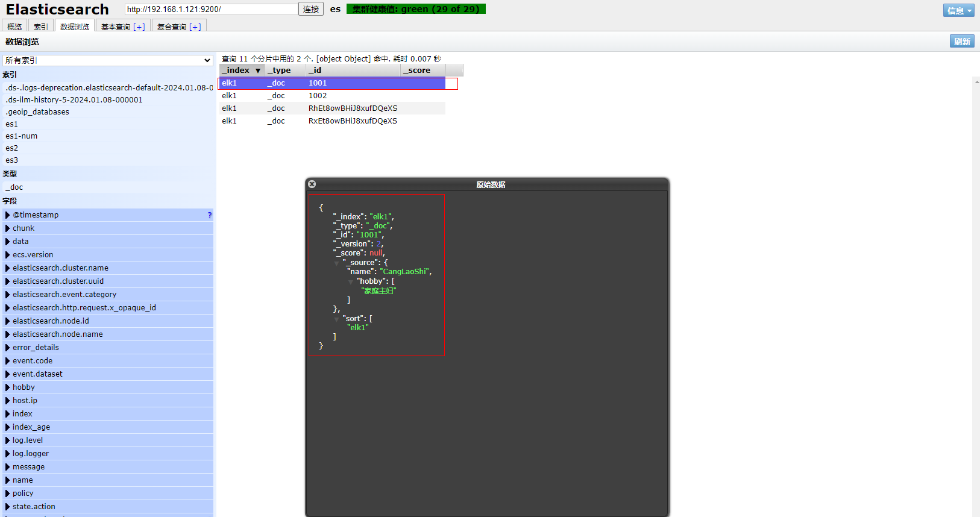
Task: Click the 刷新 refresh button
Action: 962,42
